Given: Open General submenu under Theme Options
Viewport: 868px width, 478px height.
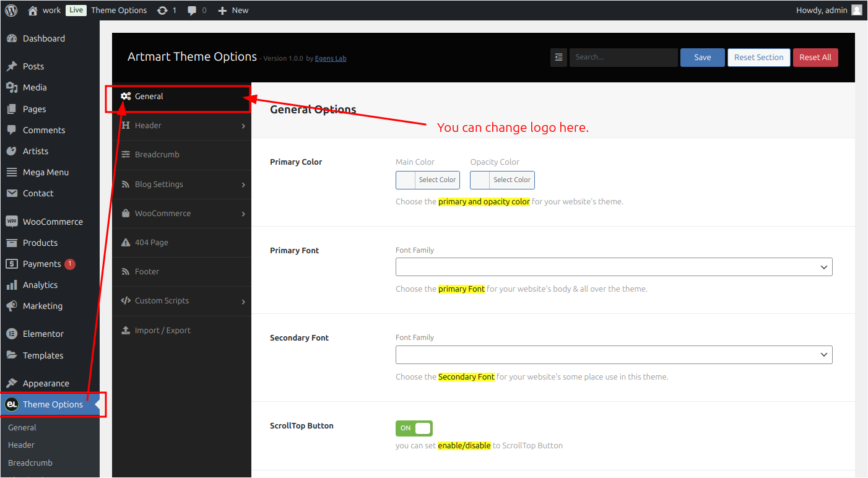Looking at the screenshot, I should pos(22,428).
